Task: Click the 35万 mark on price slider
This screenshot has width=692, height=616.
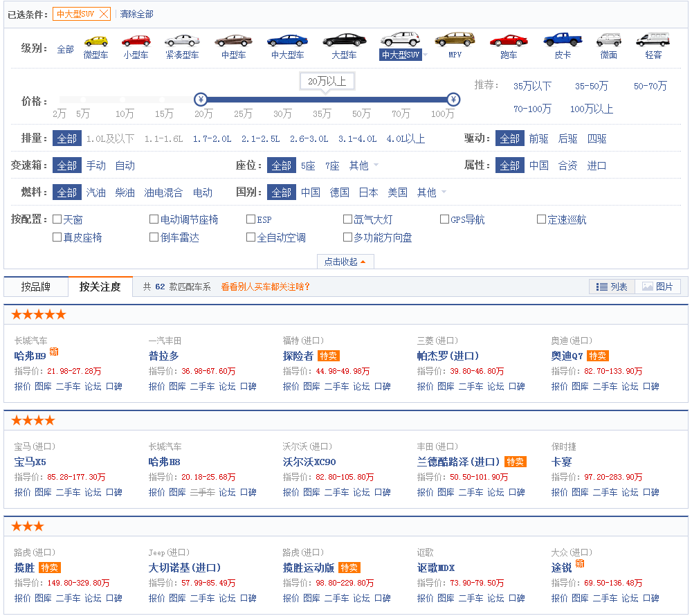Action: click(322, 114)
